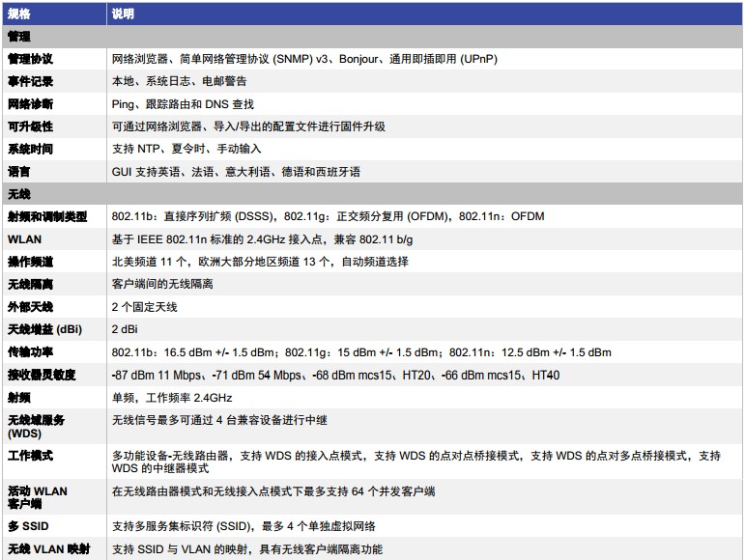Click the 可升级性 row label

point(31,126)
